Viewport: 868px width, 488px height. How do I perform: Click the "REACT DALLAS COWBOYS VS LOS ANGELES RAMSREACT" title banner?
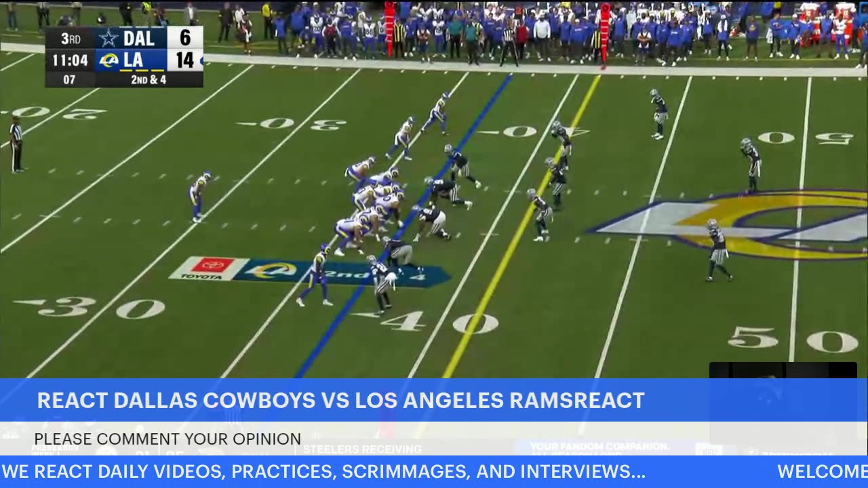pos(340,401)
